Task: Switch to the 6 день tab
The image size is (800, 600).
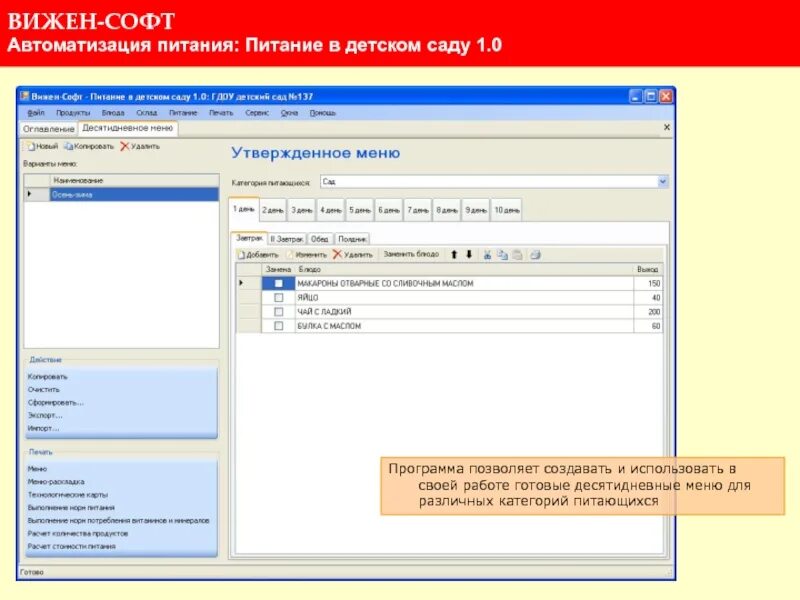Action: 389,210
